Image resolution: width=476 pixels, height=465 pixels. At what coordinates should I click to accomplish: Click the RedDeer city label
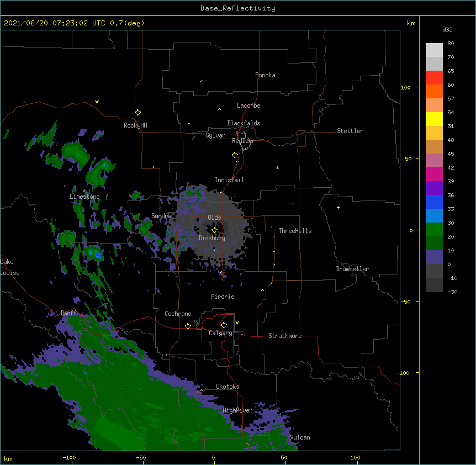point(243,141)
